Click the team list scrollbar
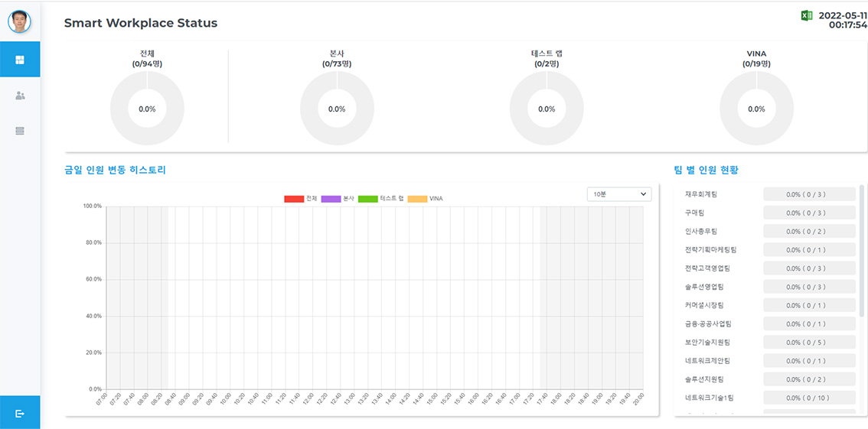This screenshot has height=429, width=868. (x=862, y=252)
